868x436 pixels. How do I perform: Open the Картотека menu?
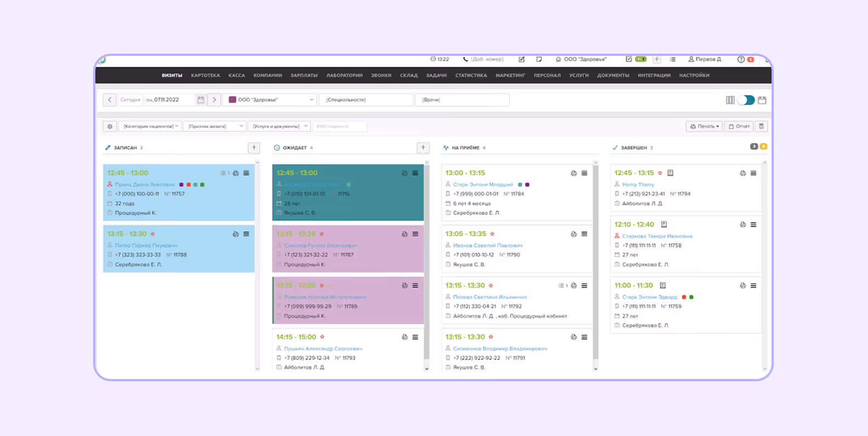click(x=205, y=76)
